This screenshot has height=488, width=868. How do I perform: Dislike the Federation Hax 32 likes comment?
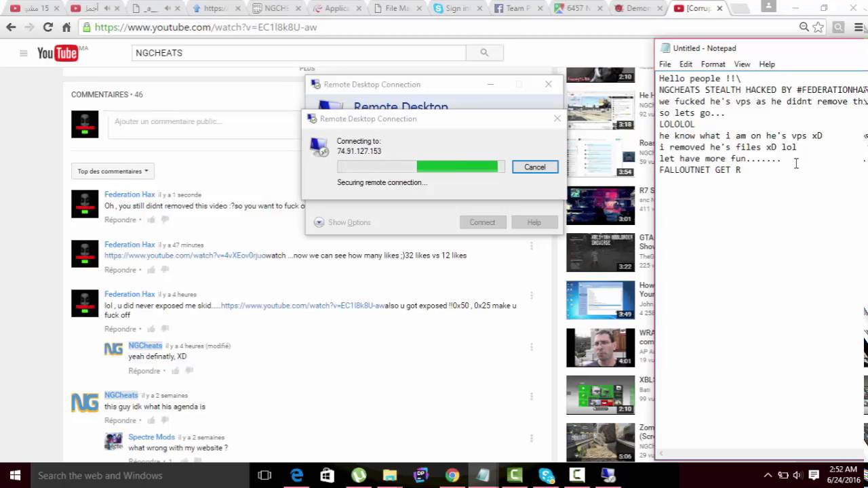[x=165, y=270]
